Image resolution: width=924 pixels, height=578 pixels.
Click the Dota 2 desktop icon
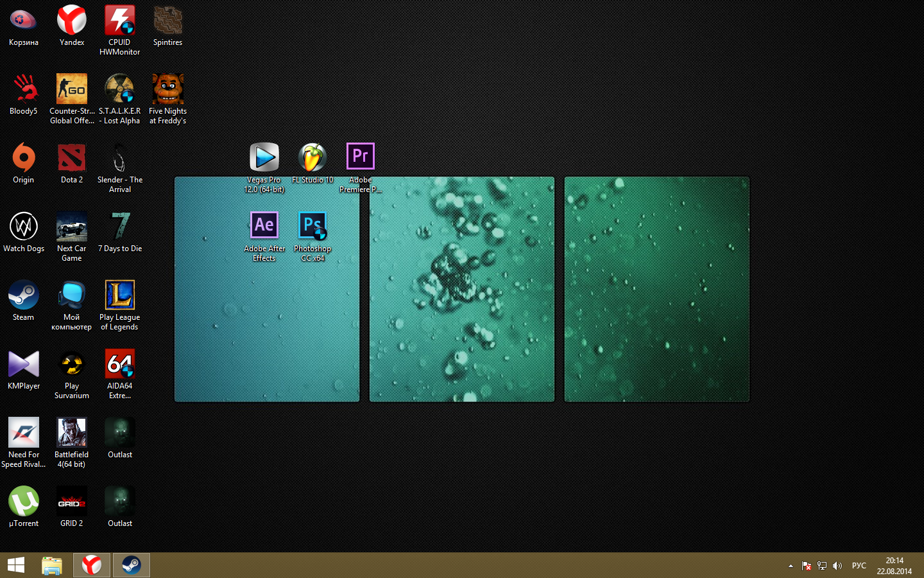coord(71,158)
